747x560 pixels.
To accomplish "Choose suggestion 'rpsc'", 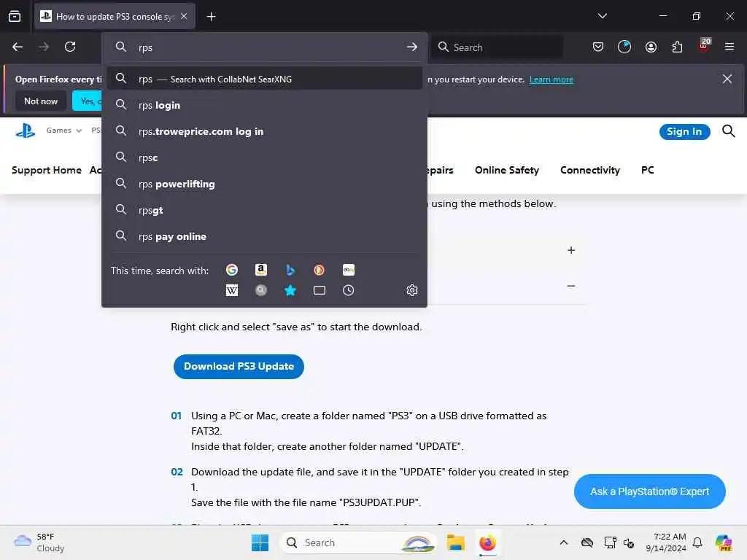I will [264, 157].
